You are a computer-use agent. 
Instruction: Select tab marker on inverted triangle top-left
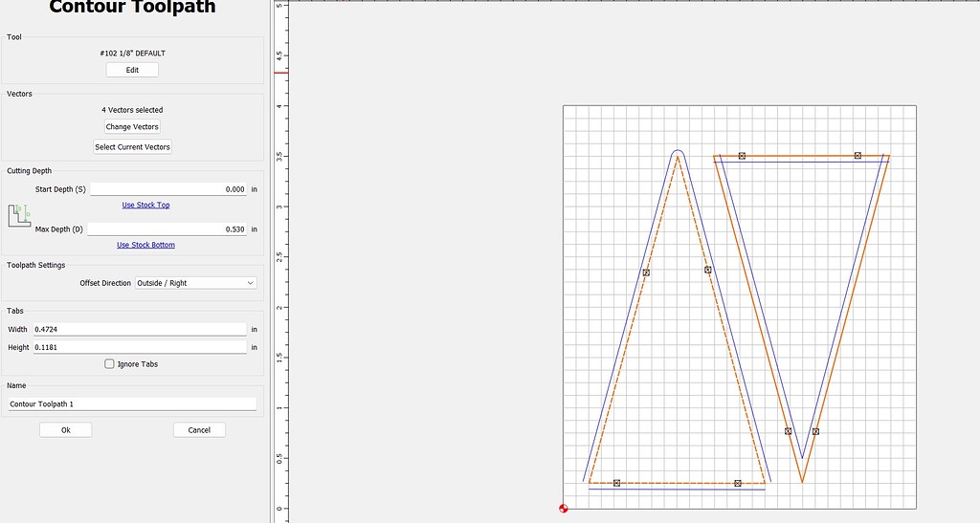[742, 156]
